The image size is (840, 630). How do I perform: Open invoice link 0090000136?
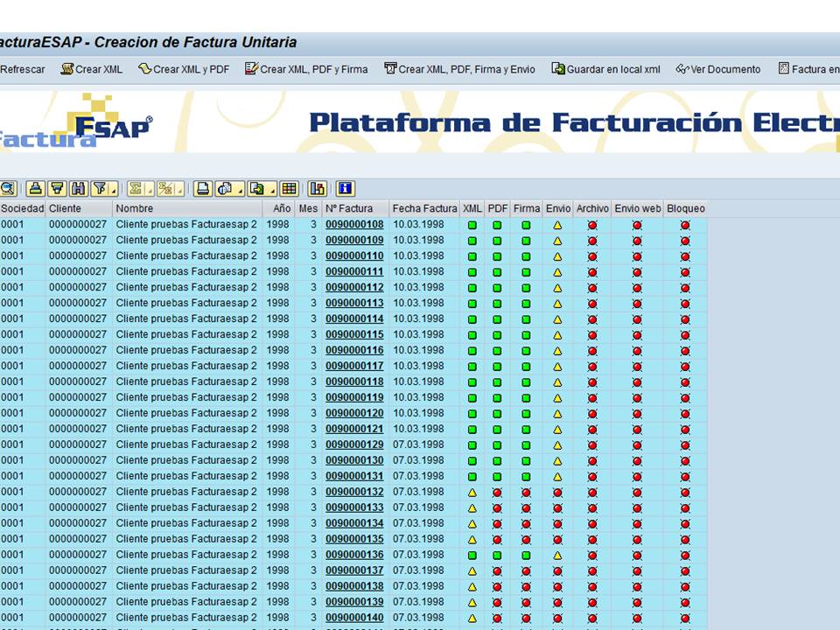click(354, 555)
